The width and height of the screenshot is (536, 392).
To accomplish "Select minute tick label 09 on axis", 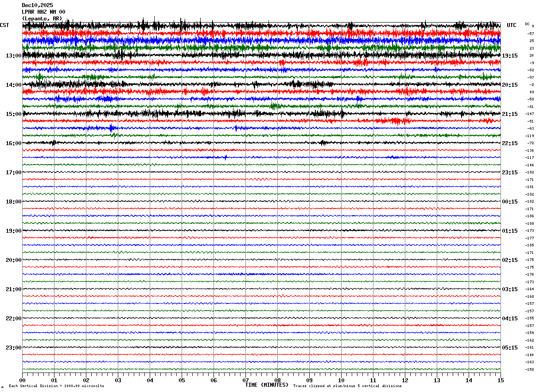I will [309, 380].
